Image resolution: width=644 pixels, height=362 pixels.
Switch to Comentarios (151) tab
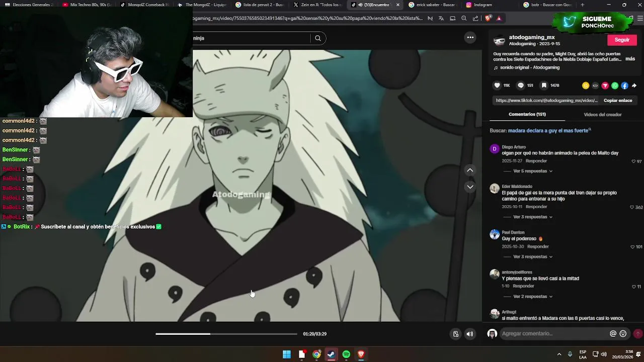point(527,114)
